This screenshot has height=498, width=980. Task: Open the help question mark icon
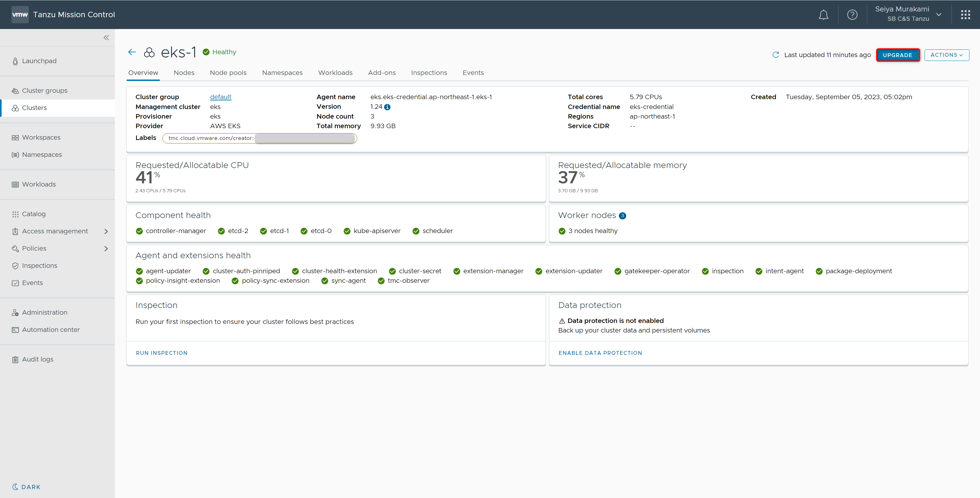[852, 15]
